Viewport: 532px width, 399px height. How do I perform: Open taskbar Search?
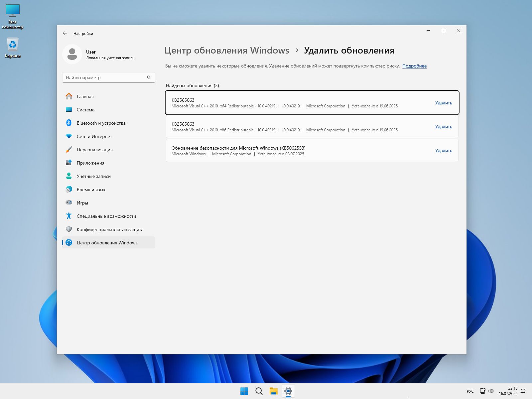click(259, 391)
